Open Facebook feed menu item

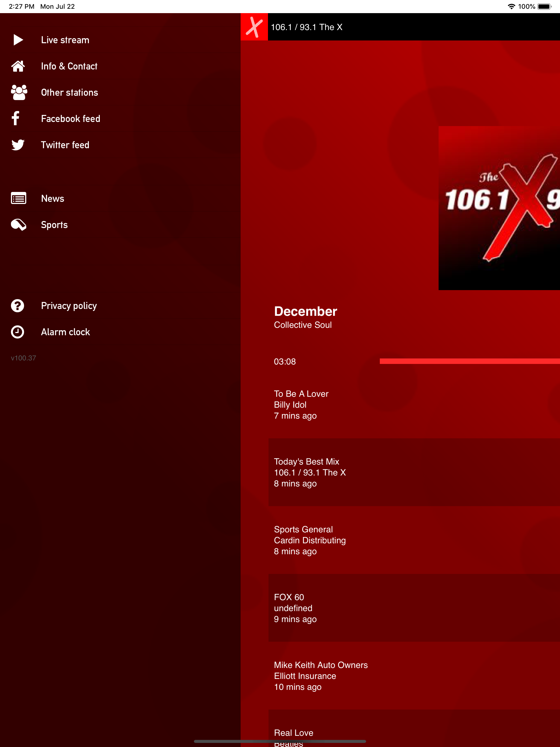[120, 119]
